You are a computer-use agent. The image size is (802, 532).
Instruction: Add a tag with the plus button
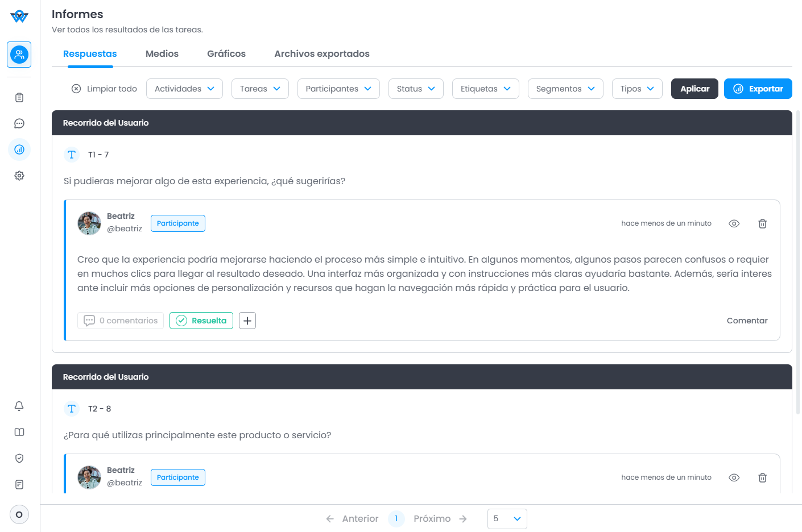click(x=247, y=321)
